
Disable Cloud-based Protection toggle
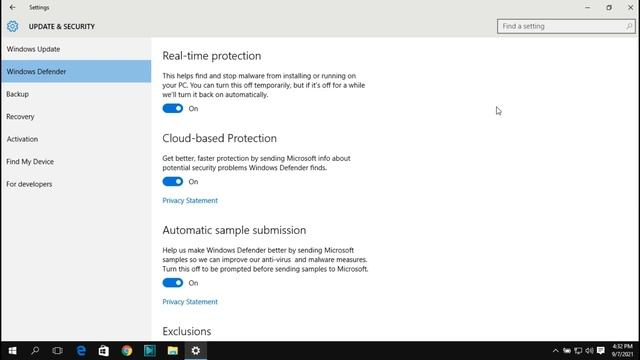pyautogui.click(x=173, y=182)
